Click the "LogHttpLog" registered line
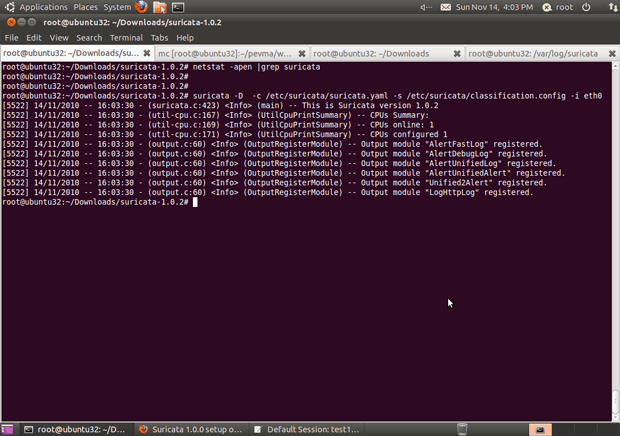The width and height of the screenshot is (620, 436). coord(268,193)
